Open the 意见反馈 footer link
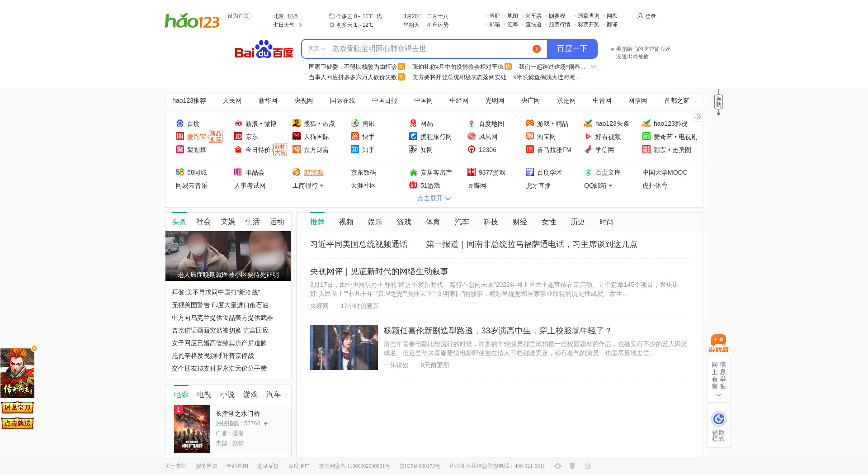The width and height of the screenshot is (868, 475). tap(268, 466)
